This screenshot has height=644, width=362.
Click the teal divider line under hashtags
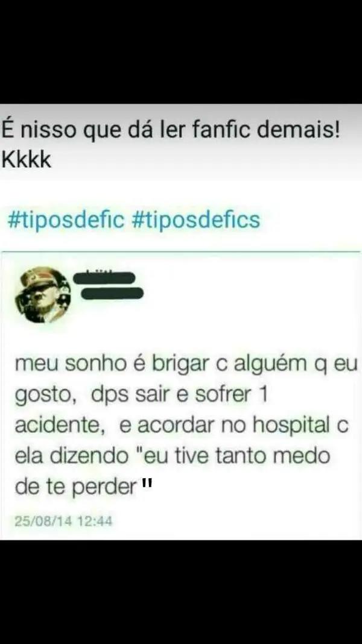pos(181,250)
